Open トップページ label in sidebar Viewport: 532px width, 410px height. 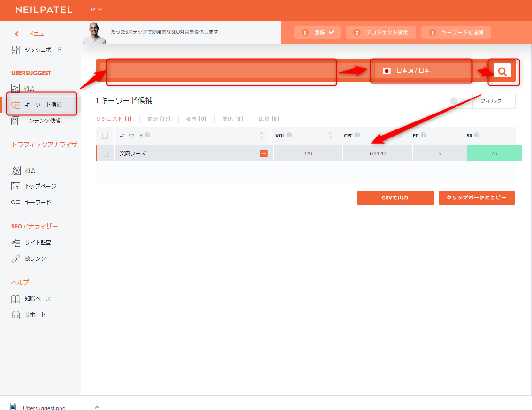pos(41,186)
